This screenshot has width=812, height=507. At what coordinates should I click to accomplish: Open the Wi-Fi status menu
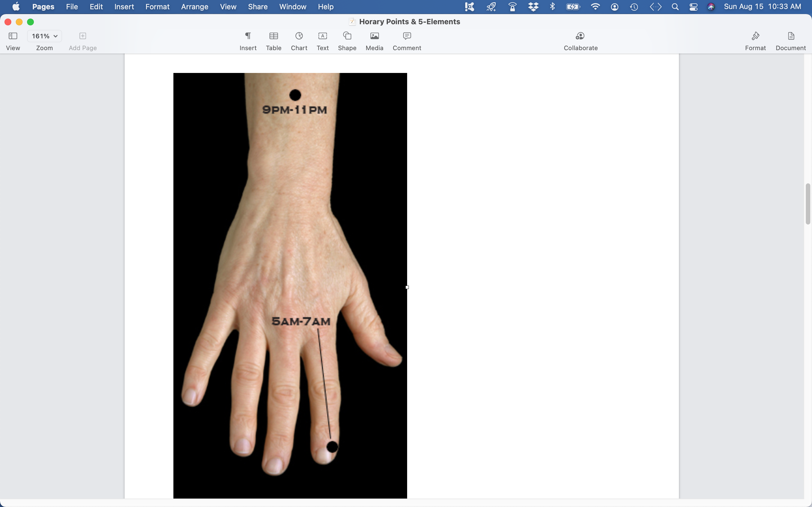point(595,7)
